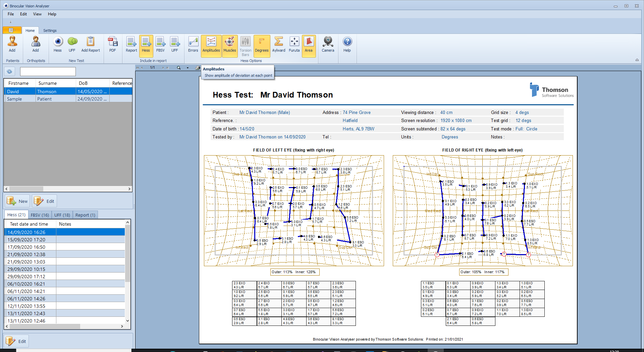Image resolution: width=644 pixels, height=352 pixels.
Task: Start a new Hess test
Action: (58, 44)
